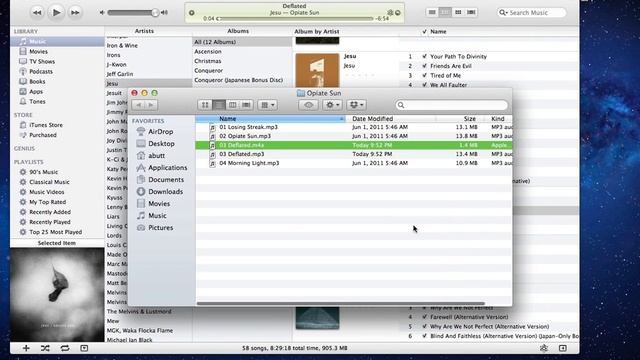
Task: Click the Album by Artist column header
Action: click(317, 31)
